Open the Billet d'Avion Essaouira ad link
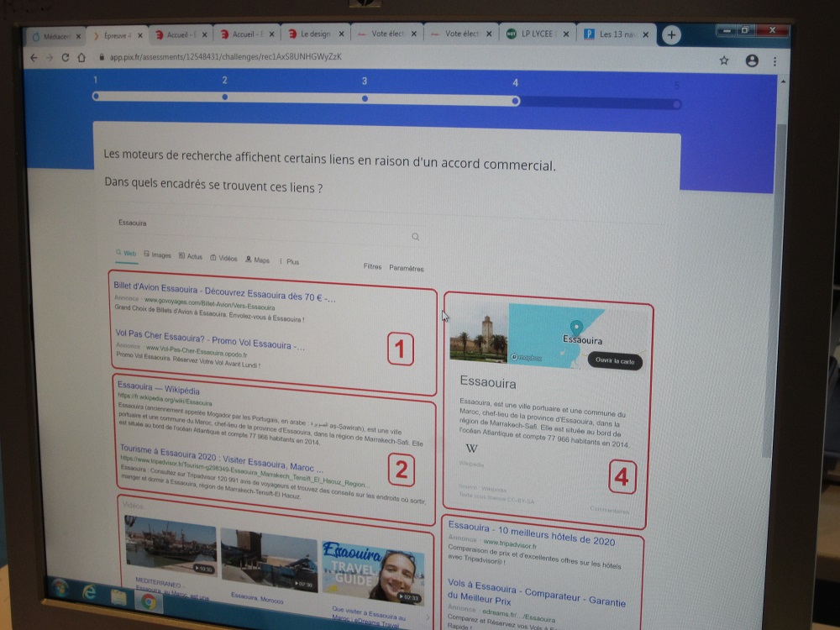This screenshot has width=840, height=630. tap(224, 292)
